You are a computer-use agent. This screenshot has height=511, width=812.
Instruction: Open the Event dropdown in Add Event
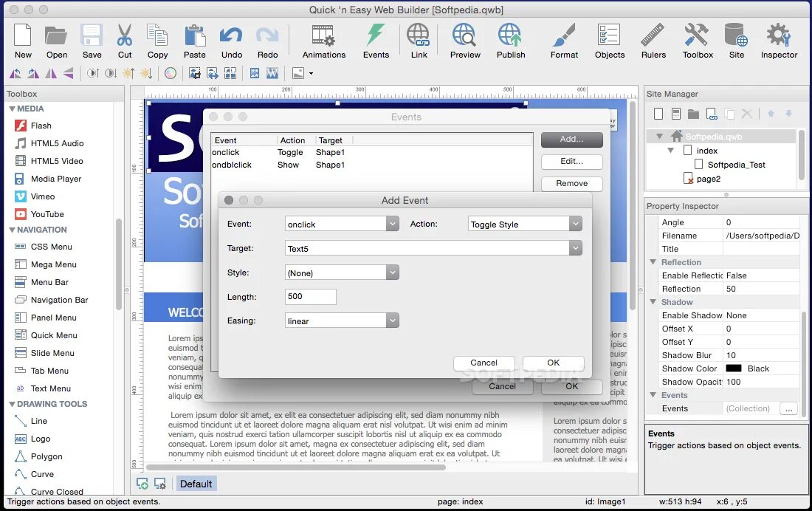[393, 224]
